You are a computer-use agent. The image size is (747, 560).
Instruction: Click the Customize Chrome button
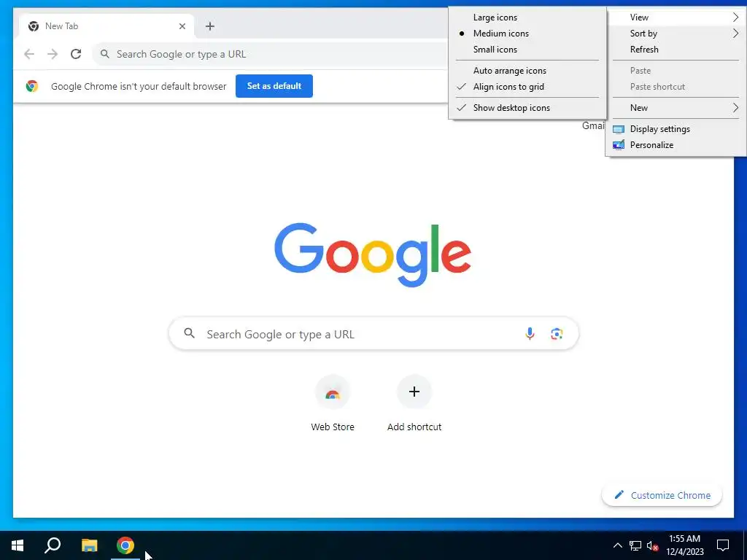click(662, 495)
